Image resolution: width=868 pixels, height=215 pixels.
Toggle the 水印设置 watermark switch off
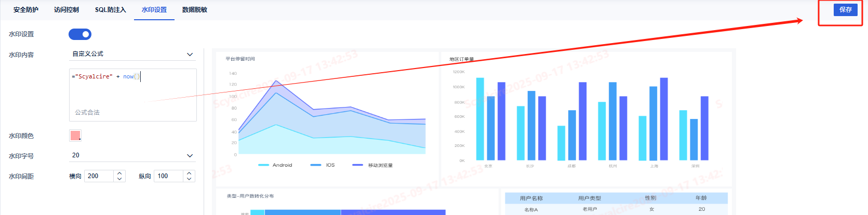(80, 34)
